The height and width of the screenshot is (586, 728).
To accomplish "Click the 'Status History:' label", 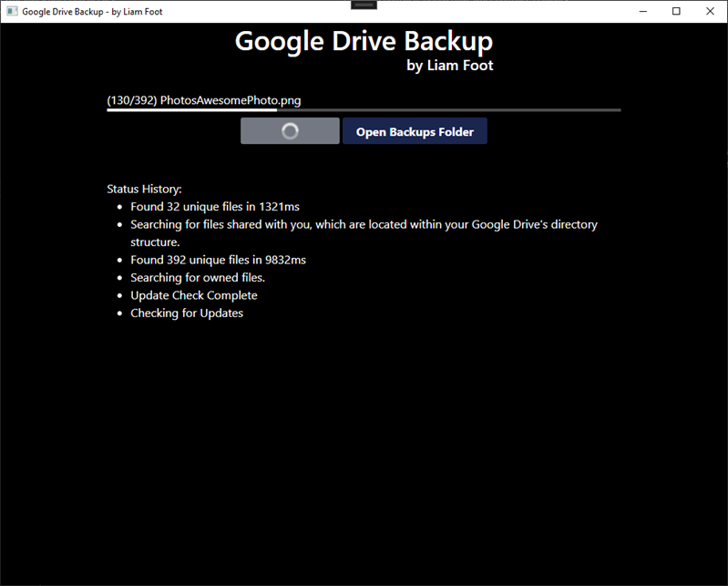I will (144, 189).
